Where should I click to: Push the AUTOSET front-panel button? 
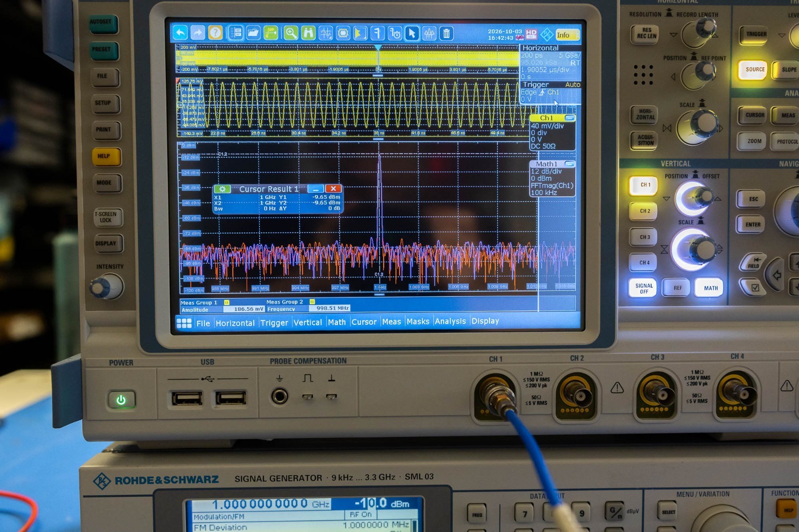click(x=102, y=23)
